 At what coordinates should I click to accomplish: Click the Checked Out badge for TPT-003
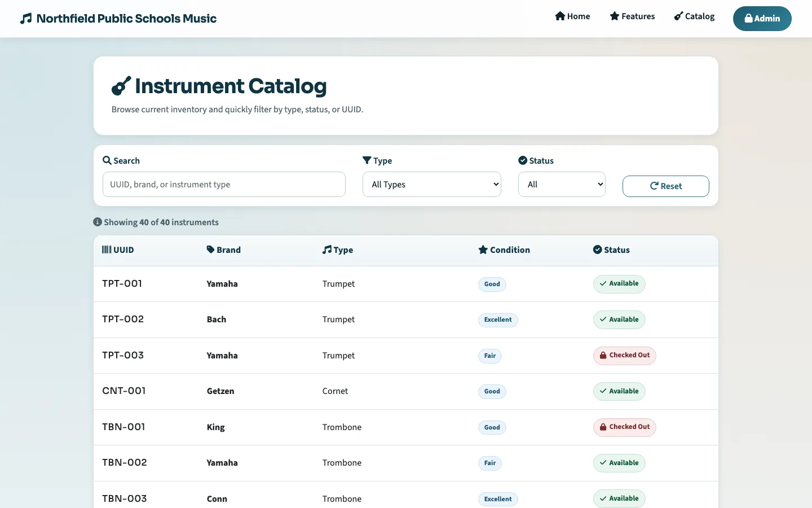tap(625, 356)
